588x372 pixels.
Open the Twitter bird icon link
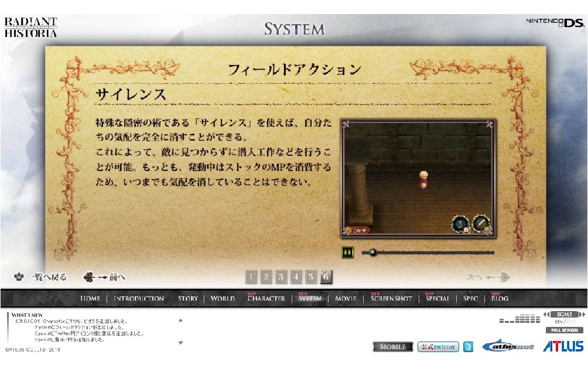[x=468, y=347]
